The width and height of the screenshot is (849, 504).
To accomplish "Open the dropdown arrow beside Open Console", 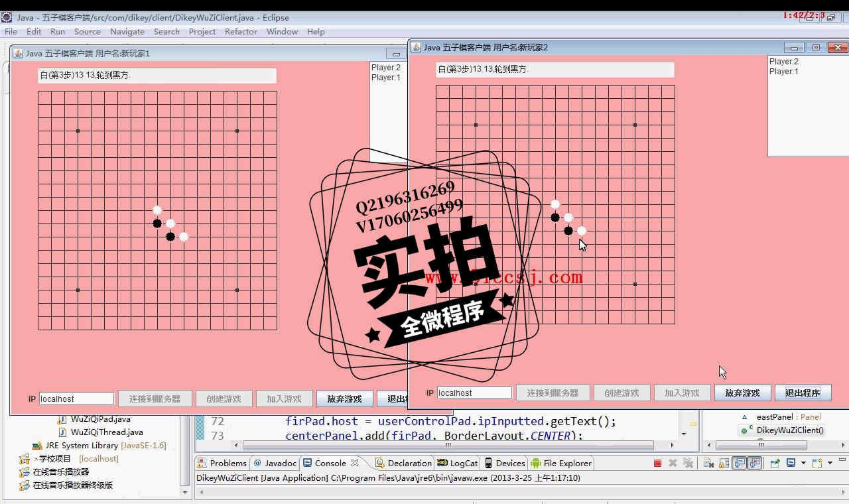I will (830, 463).
